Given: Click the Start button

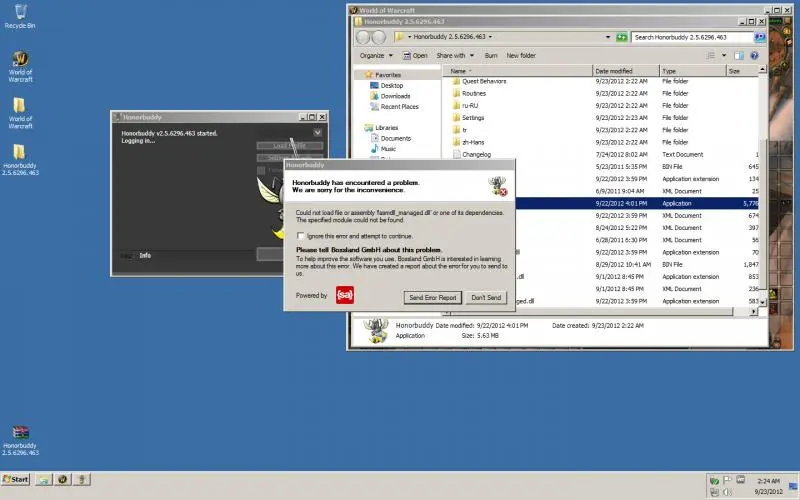Looking at the screenshot, I should [16, 480].
